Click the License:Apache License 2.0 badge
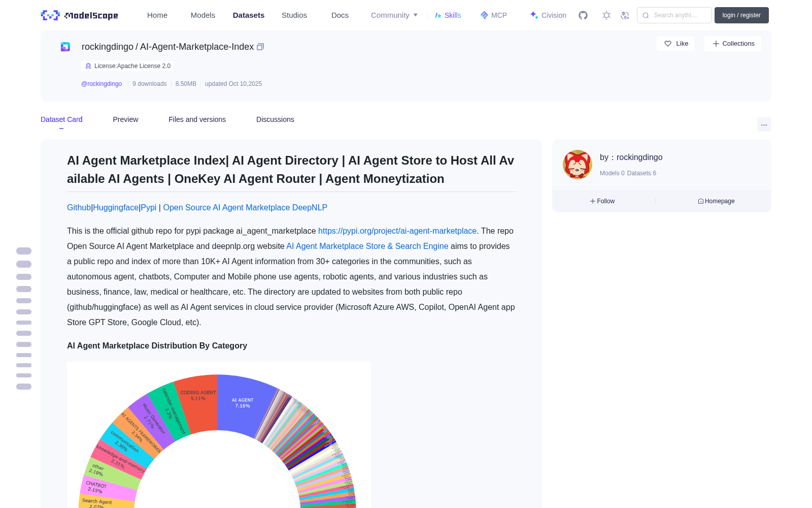Viewport: 812px width, 508px height. tap(127, 66)
